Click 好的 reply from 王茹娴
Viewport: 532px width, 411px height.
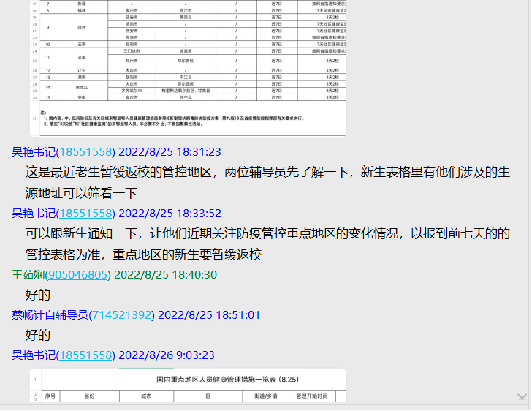tap(38, 295)
